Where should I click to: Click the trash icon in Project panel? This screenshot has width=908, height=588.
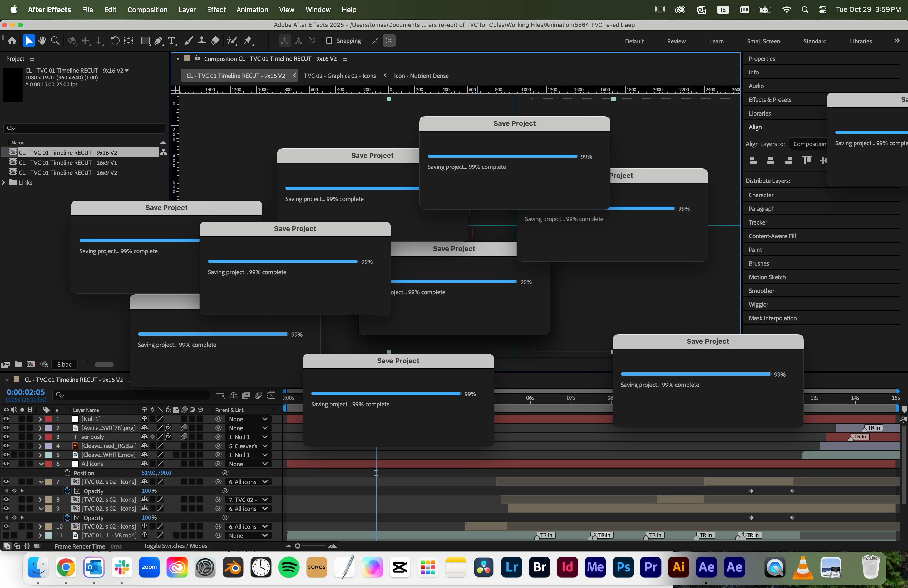click(85, 364)
